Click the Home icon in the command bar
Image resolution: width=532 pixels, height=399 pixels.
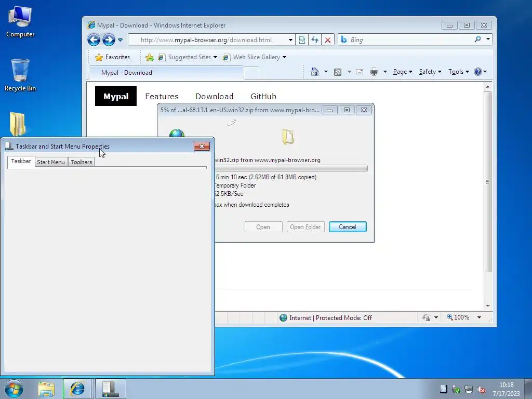point(315,72)
